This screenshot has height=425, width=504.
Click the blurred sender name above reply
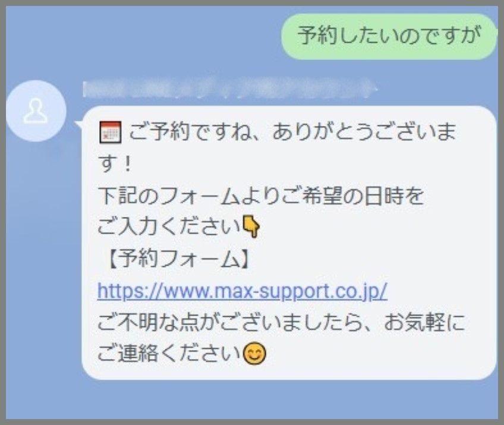coord(230,89)
